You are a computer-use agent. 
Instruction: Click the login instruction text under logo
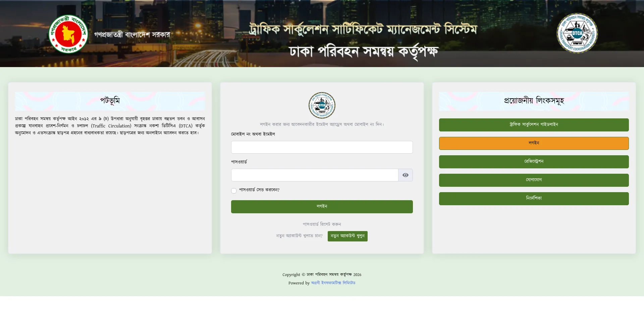[x=322, y=124]
